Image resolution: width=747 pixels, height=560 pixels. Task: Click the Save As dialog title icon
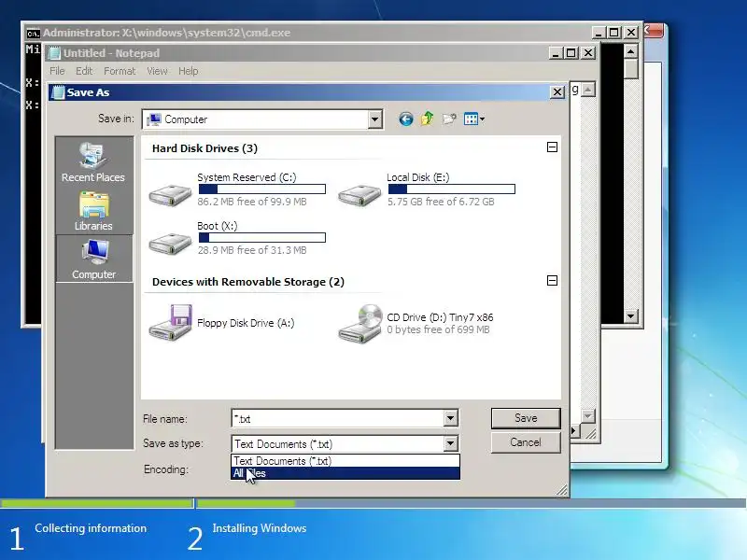[58, 92]
